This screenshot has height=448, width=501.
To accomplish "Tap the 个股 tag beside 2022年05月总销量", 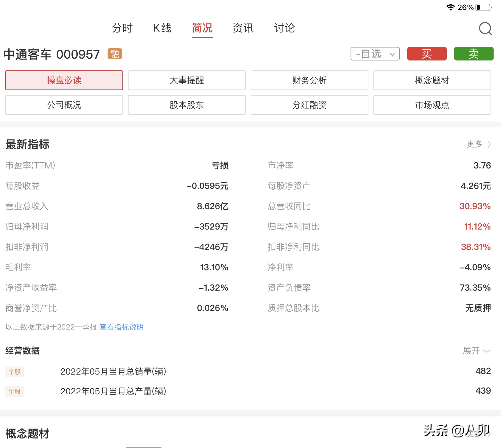I will tap(14, 372).
